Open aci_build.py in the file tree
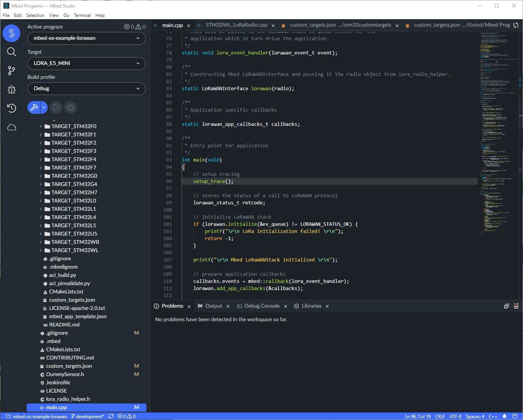This screenshot has width=523, height=420. pos(62,275)
